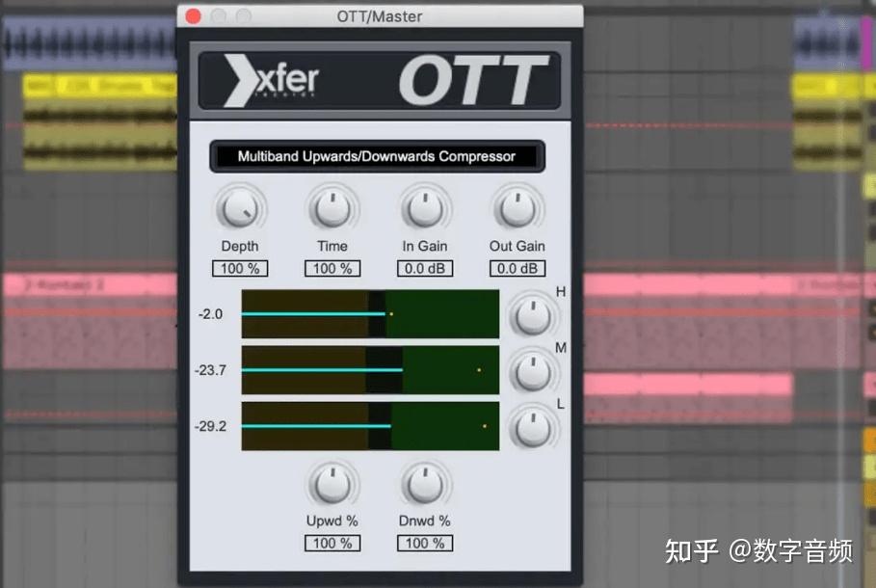The image size is (876, 588).
Task: Select the Depth 100 % value field
Action: (240, 269)
